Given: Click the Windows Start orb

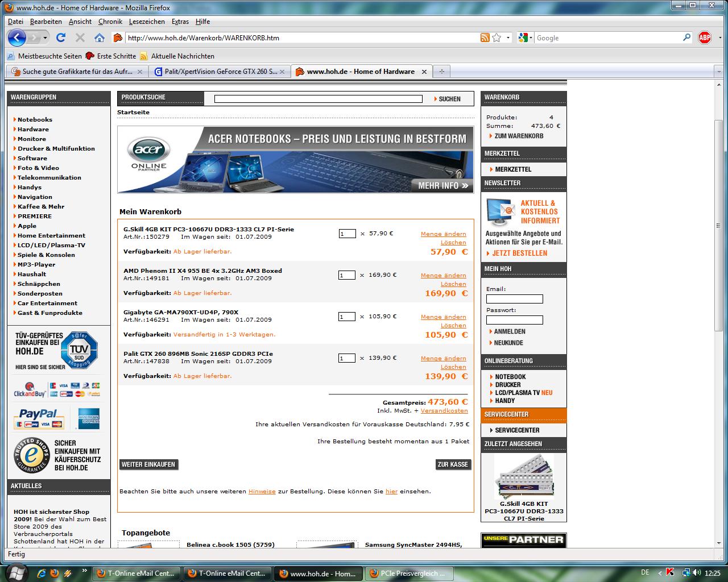Looking at the screenshot, I should click(x=16, y=573).
